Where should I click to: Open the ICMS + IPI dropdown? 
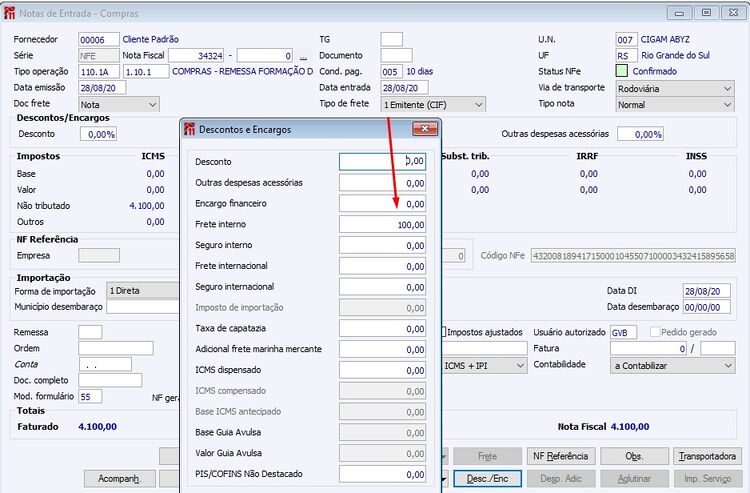point(484,366)
